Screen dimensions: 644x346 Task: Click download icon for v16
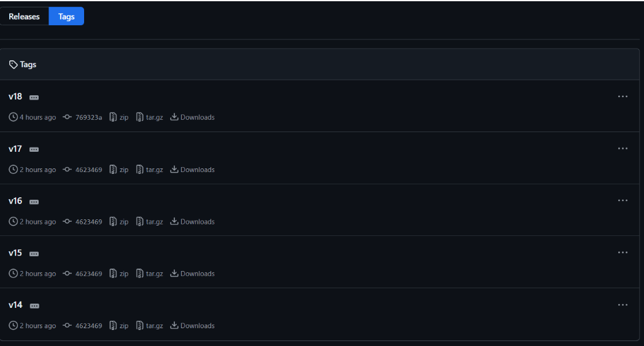coord(174,221)
